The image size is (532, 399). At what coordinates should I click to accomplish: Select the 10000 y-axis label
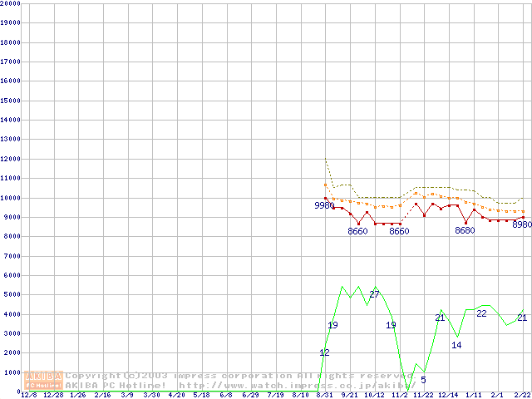click(10, 198)
